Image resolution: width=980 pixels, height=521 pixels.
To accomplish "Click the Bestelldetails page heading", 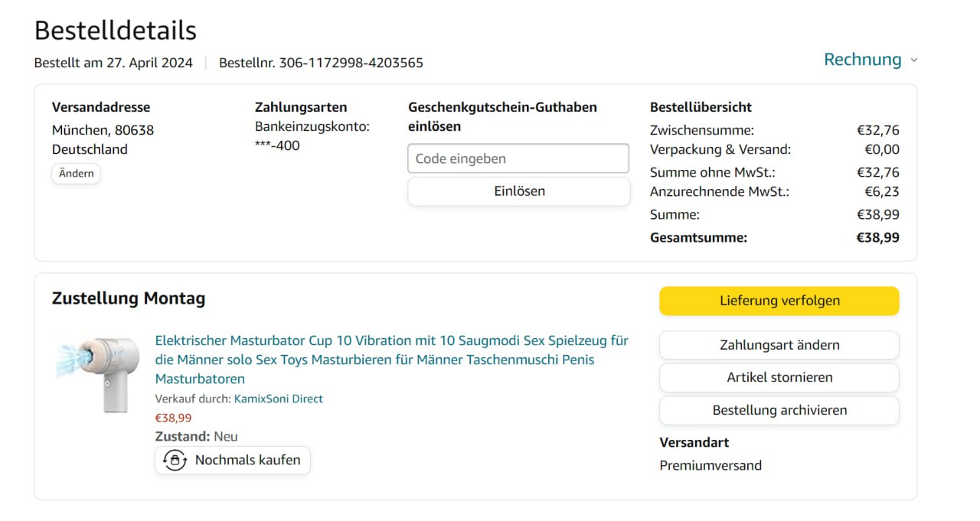I will pyautogui.click(x=116, y=31).
